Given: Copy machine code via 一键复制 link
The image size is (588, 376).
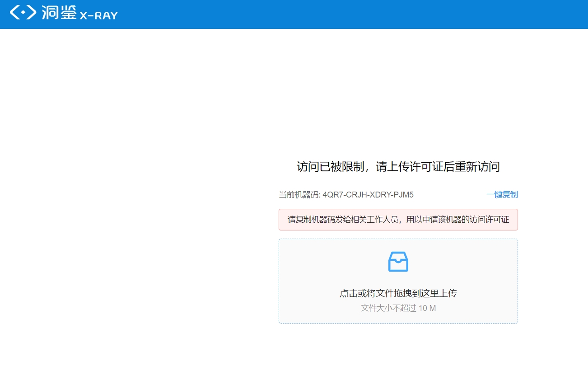Looking at the screenshot, I should click(502, 195).
